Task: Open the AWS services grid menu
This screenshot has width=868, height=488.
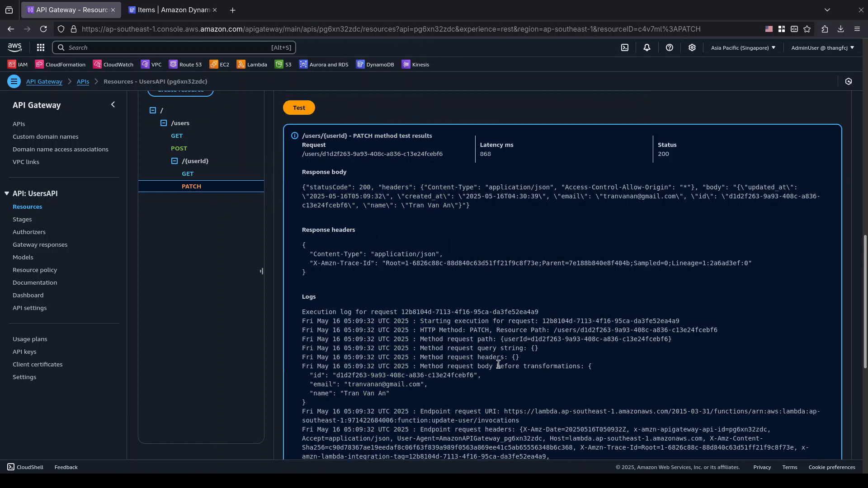Action: click(x=40, y=47)
